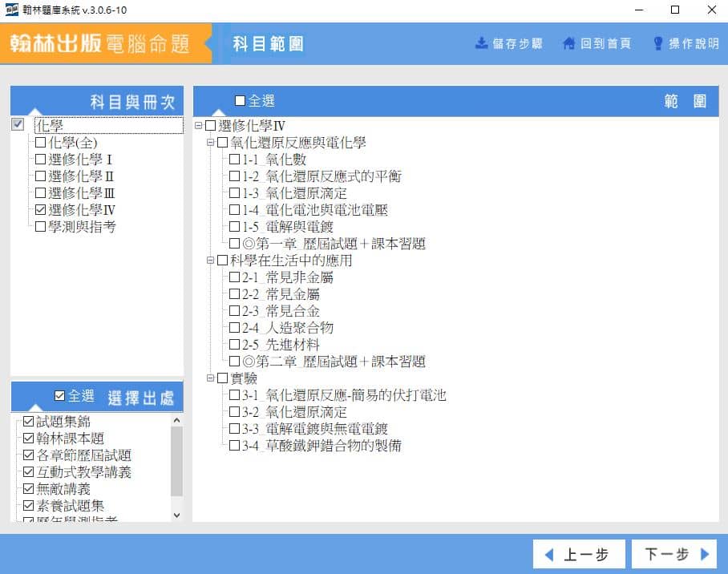This screenshot has width=728, height=574.
Task: Check the 科學在生活中的應用 chapter checkbox
Action: pos(222,260)
